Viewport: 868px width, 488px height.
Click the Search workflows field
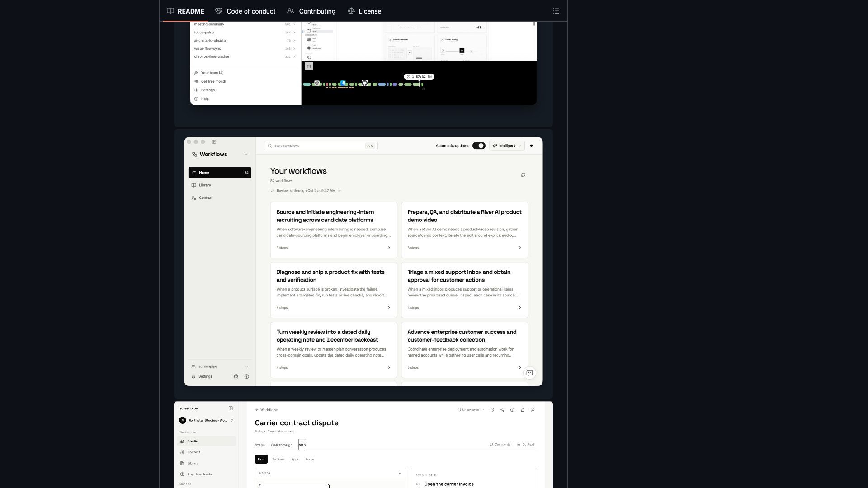pyautogui.click(x=321, y=146)
